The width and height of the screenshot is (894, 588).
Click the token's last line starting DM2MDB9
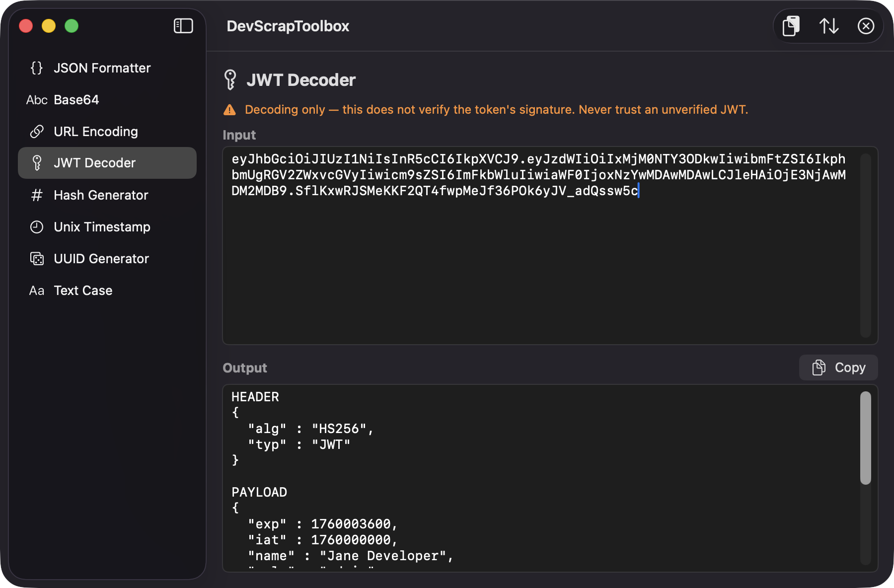pos(435,191)
